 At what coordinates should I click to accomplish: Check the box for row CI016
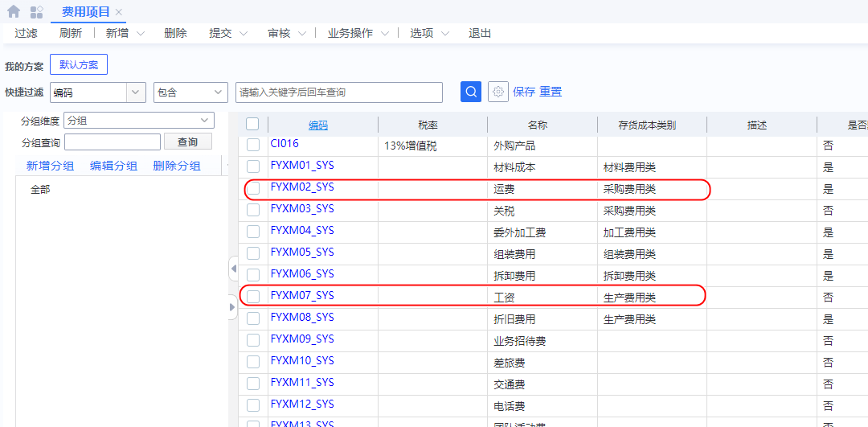tap(253, 145)
